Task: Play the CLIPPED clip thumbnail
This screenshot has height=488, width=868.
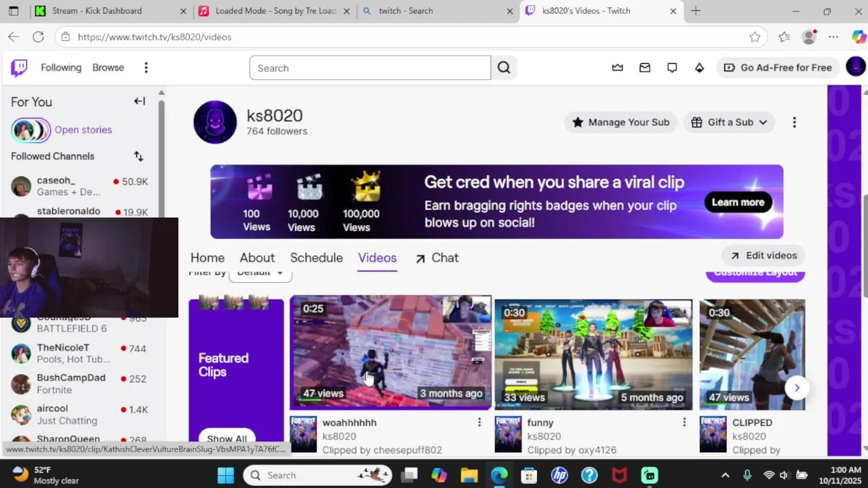Action: 752,354
